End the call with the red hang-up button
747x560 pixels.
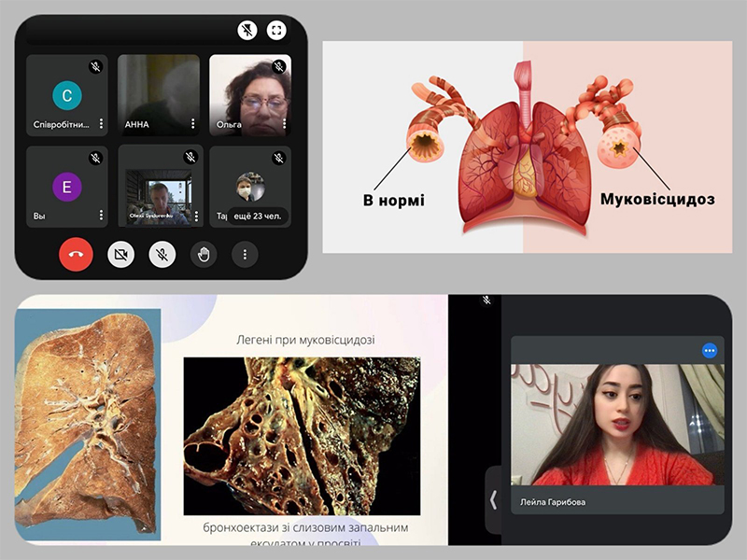[x=76, y=254]
